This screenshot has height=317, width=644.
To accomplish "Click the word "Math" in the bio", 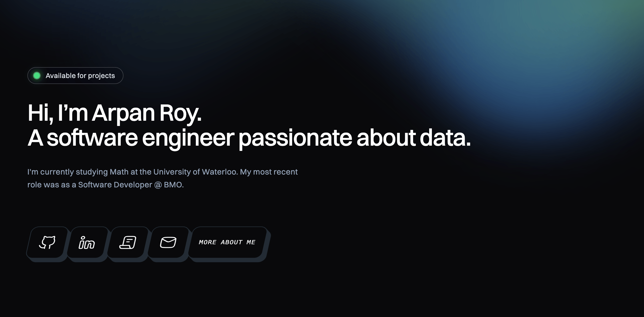I will [x=119, y=172].
